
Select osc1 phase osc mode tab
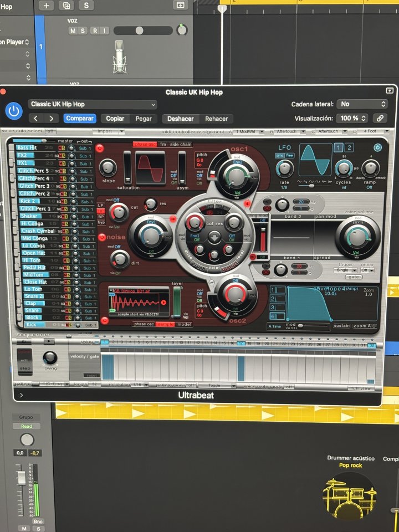[x=145, y=144]
